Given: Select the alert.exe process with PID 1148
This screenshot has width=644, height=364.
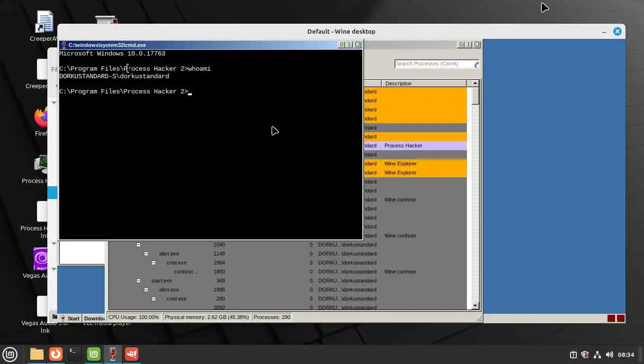Looking at the screenshot, I should point(288,254).
